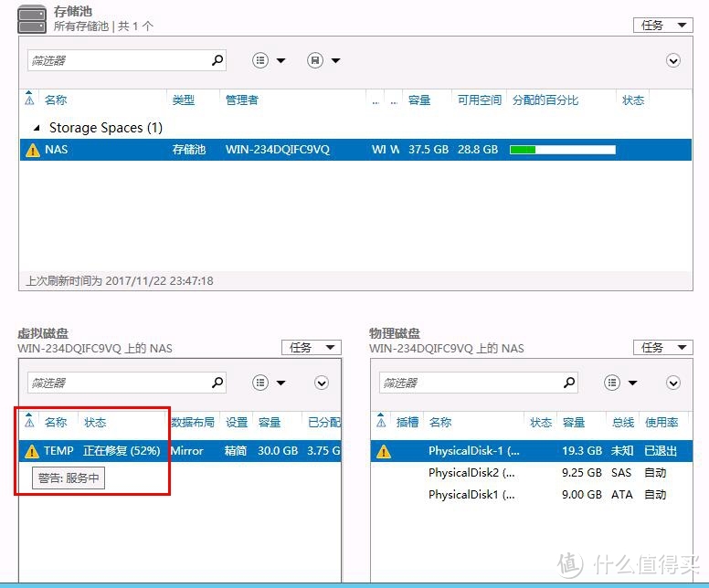The height and width of the screenshot is (588, 709).
Task: Collapse the Storage Spaces (1) group
Action: point(37,128)
